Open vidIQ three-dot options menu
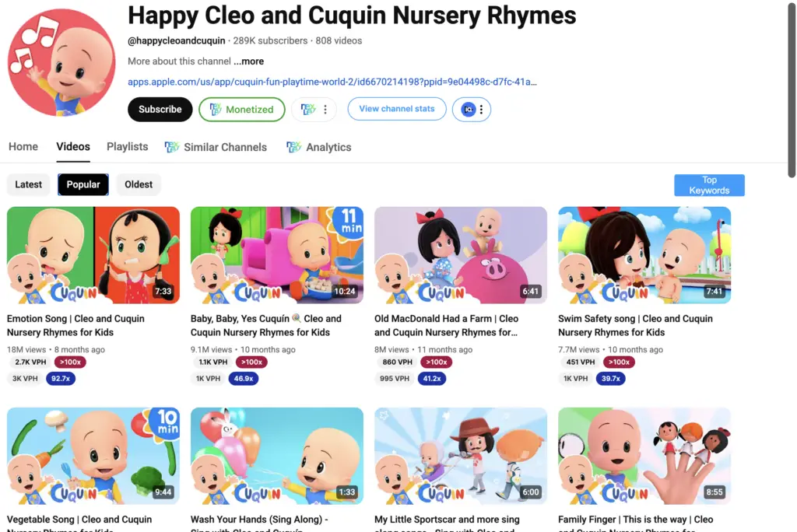797x532 pixels. coord(481,109)
